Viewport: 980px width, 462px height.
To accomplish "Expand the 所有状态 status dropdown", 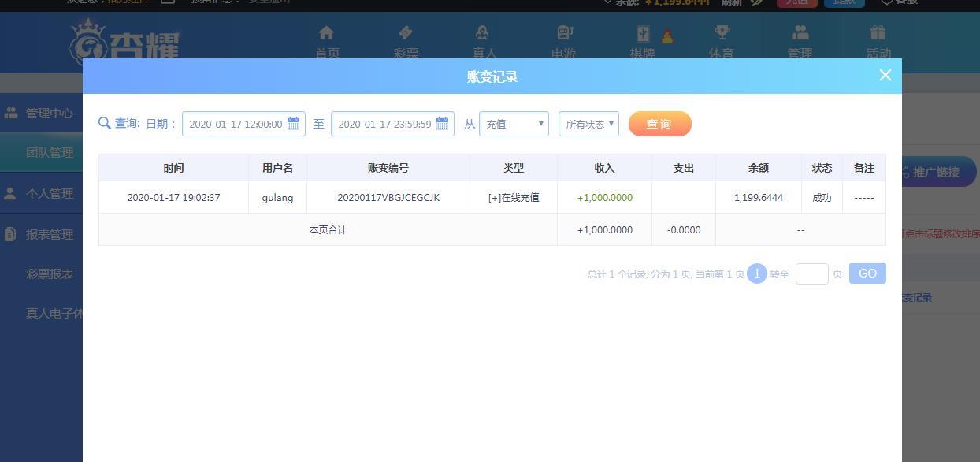I will coord(588,124).
